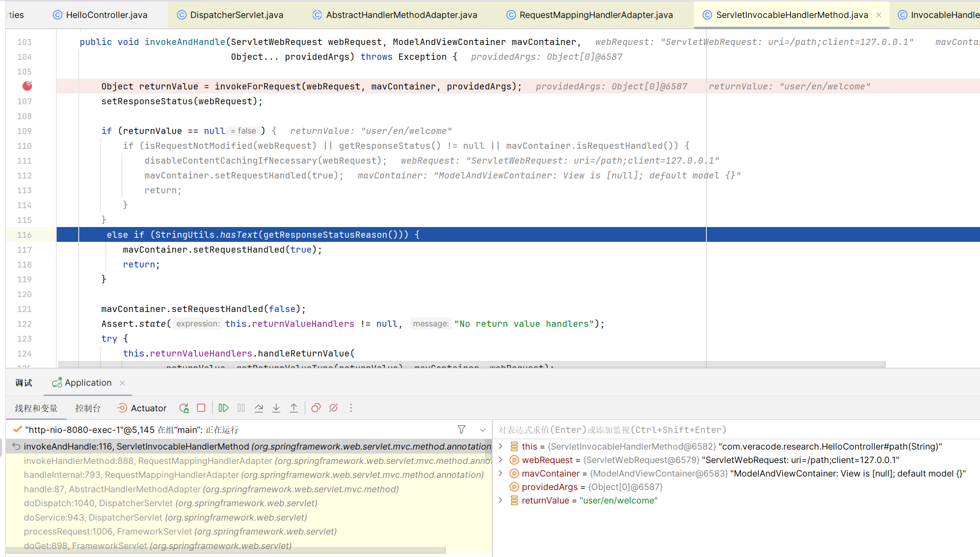Expand the mavContainer variable node
The image size is (980, 557).
tap(500, 473)
